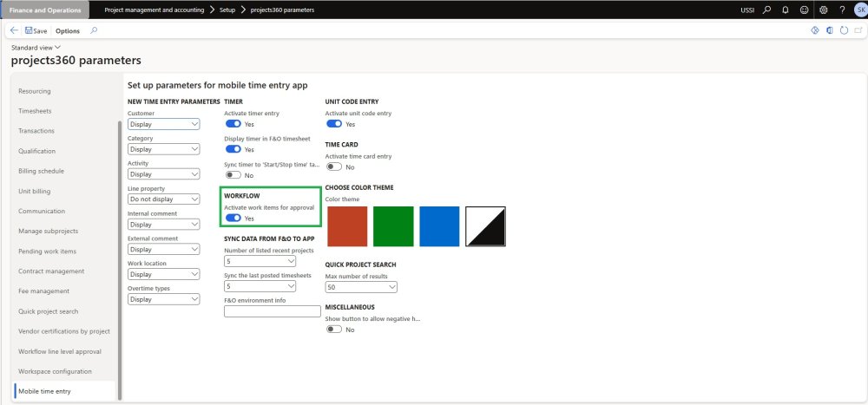868x405 pixels.
Task: Open the Activity dropdown
Action: (x=163, y=174)
